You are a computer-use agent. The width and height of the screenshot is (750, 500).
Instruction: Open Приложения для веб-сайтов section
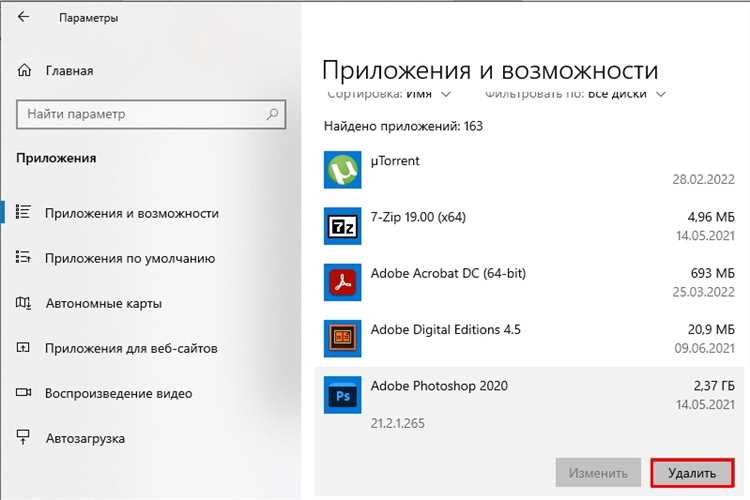[132, 348]
